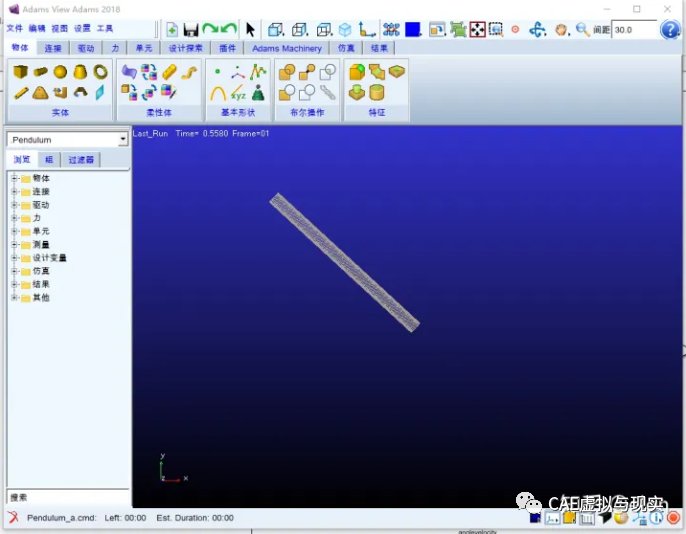
Task: Add a Boss feature
Action: pos(357,93)
